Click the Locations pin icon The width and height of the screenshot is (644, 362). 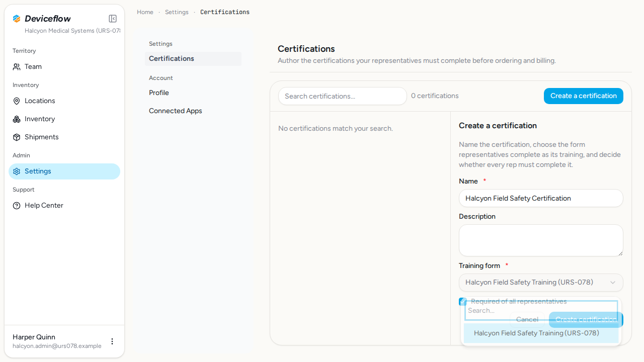17,101
